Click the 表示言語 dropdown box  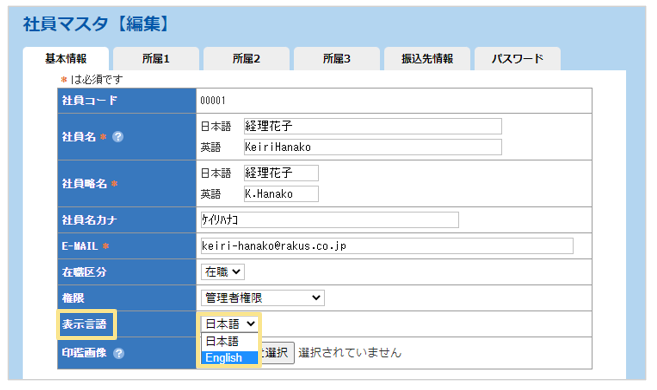click(x=230, y=324)
